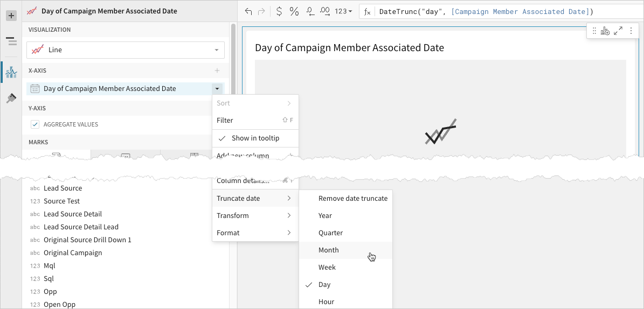Select the checked Day truncation option

click(324, 284)
